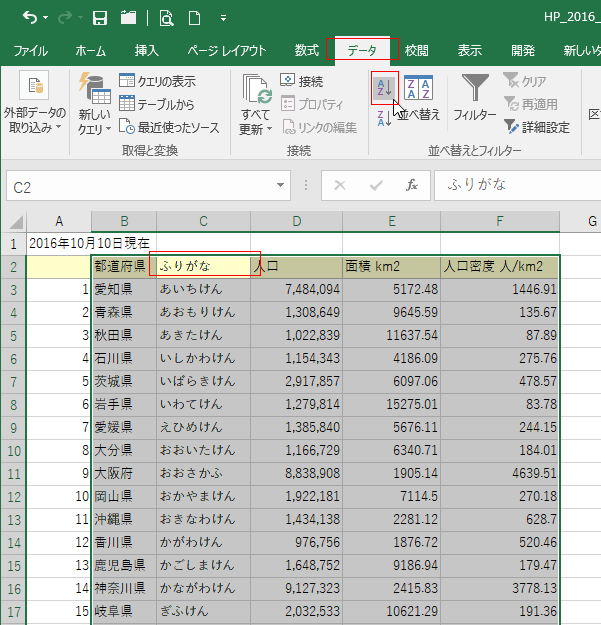Screen dimensions: 601x625
Task: Switch to the Home (ホーム) tab
Action: tap(91, 50)
